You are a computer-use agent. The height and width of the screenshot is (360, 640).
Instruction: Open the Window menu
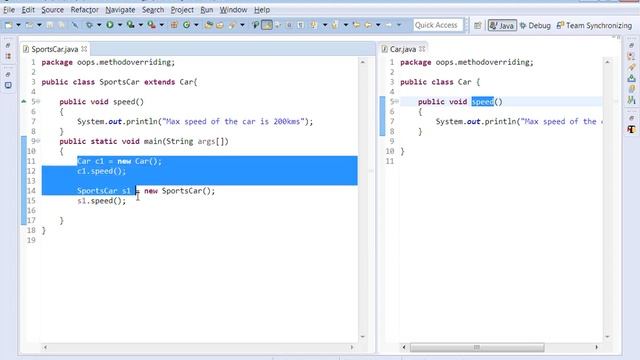(x=233, y=10)
